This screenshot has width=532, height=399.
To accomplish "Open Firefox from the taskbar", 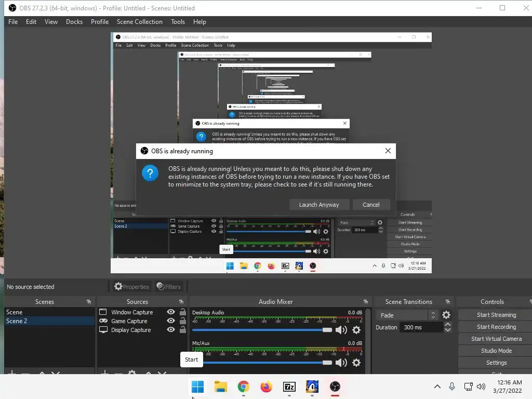I will coord(267,387).
